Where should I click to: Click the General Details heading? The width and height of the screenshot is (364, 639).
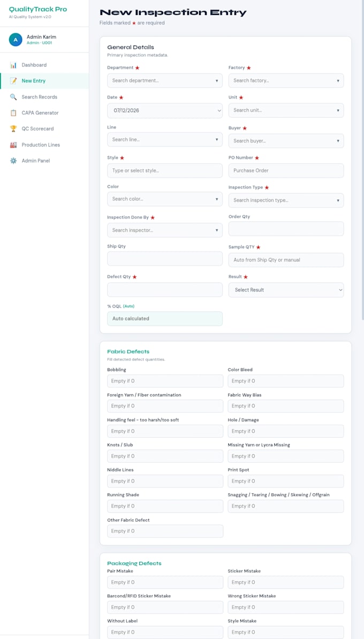(131, 47)
